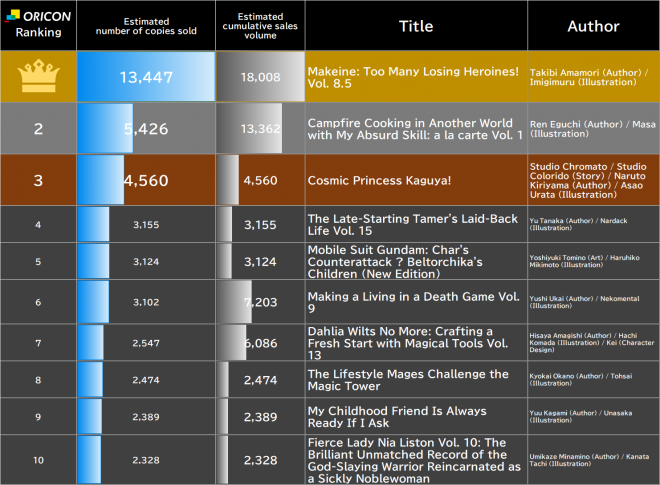This screenshot has width=660, height=485.
Task: Select the Title column header
Action: coord(416,25)
